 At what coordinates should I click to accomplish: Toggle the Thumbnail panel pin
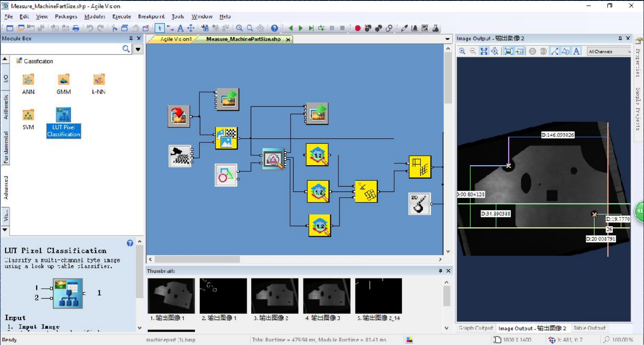coord(441,271)
